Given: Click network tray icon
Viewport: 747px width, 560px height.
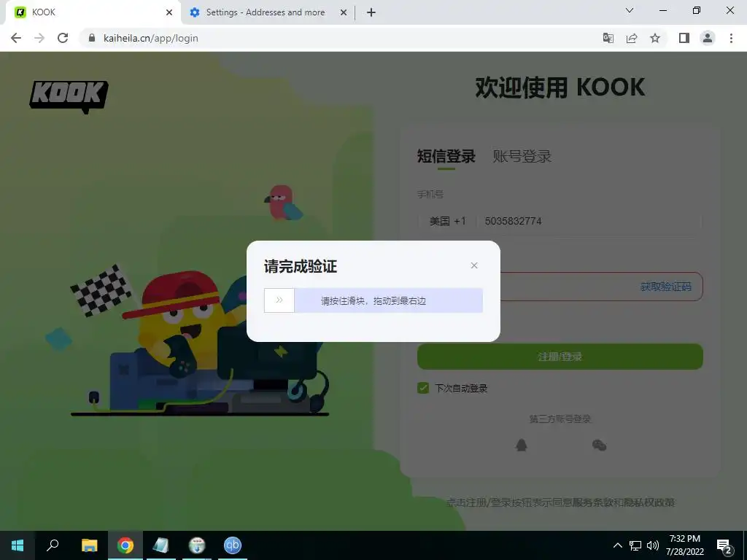Looking at the screenshot, I should 635,545.
